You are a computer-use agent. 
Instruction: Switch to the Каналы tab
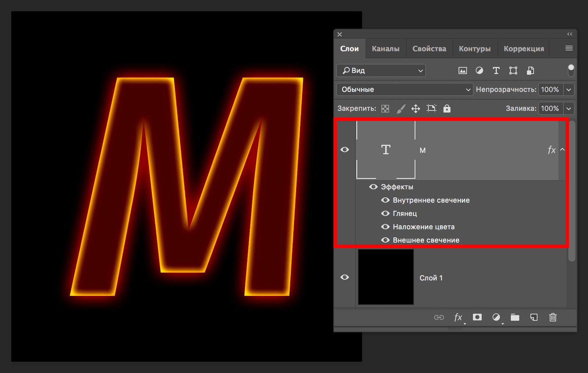coord(386,49)
